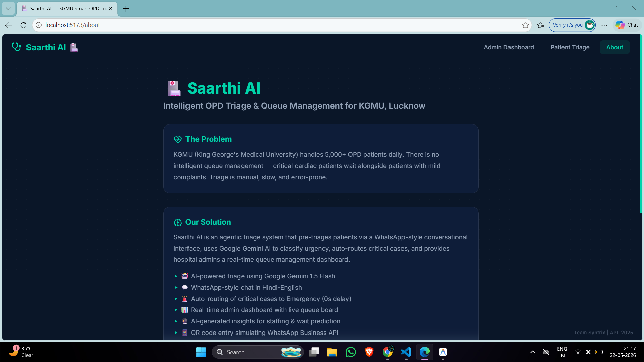
Task: Click 'AI-powered triage using Google Gemini 1.5 Flash'
Action: point(263,276)
